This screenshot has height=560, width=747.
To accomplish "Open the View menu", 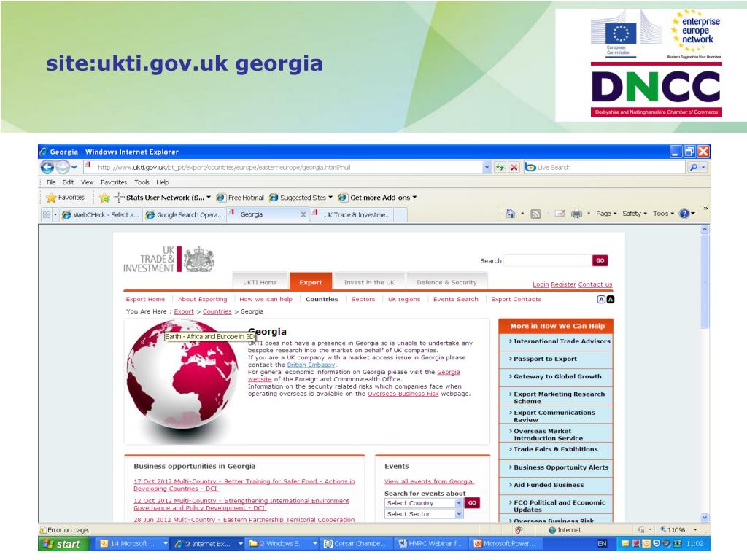I will 88,182.
